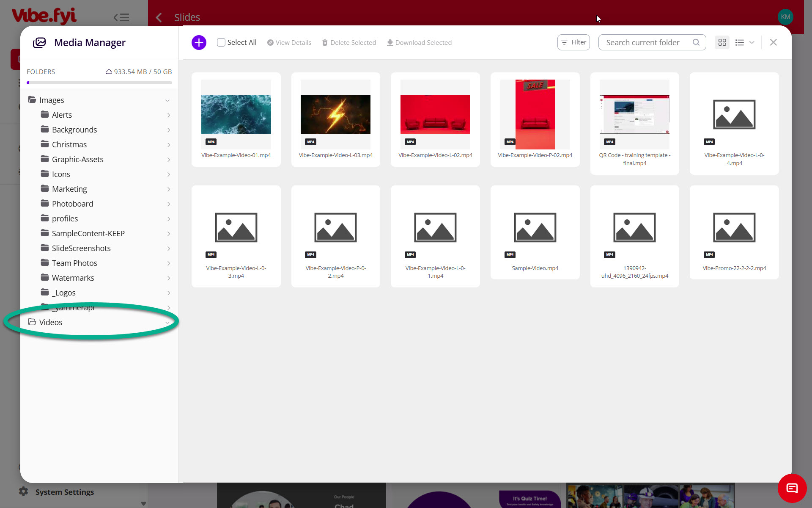Click the Videos folder icon
812x508 pixels.
pos(32,322)
